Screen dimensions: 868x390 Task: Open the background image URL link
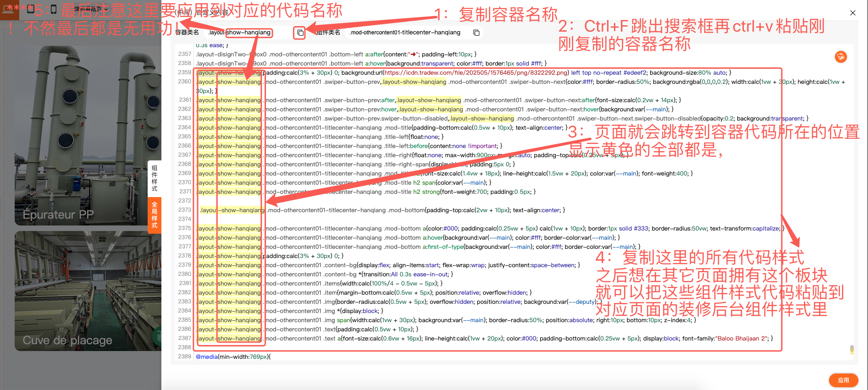point(475,72)
